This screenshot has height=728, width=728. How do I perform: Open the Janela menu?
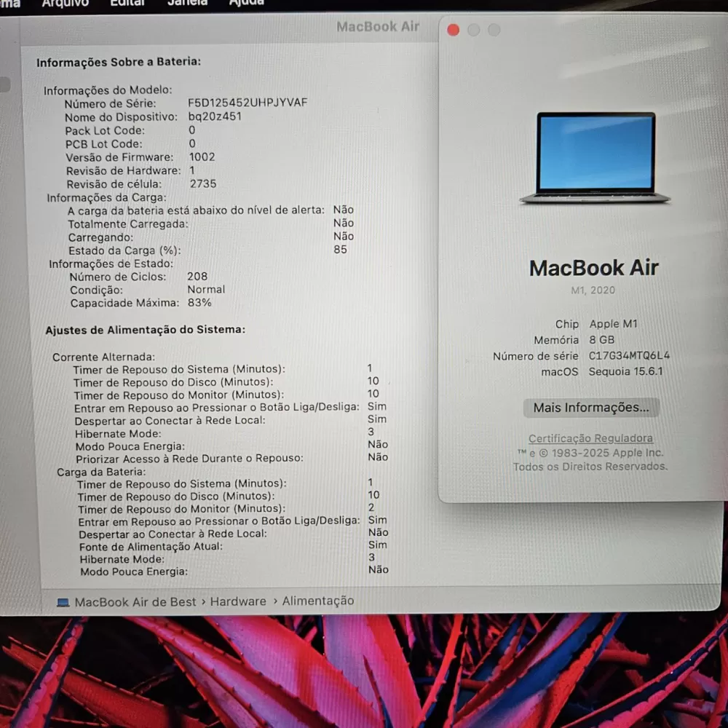pyautogui.click(x=187, y=3)
